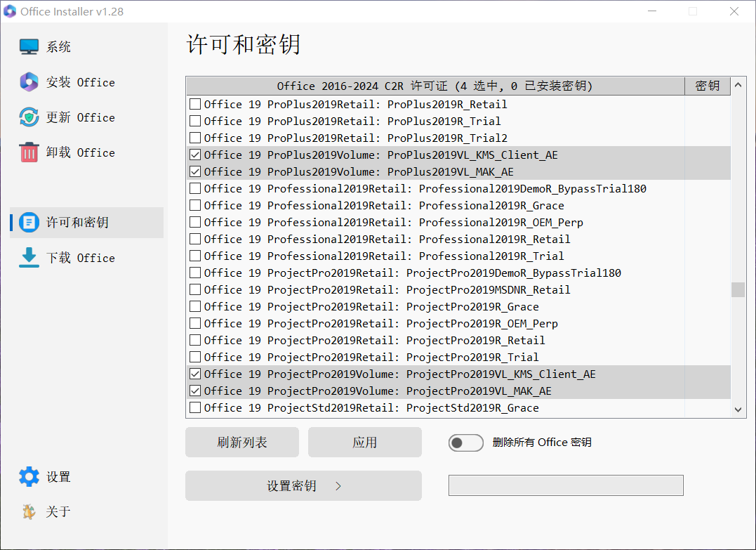This screenshot has width=756, height=550.
Task: Check ProjectStd2019R_Grace checkbox
Action: pyautogui.click(x=195, y=407)
